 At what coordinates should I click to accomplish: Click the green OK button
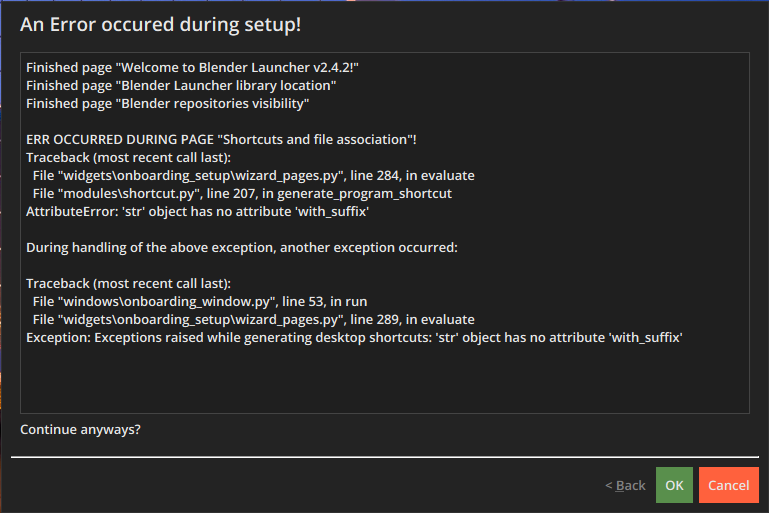[x=674, y=485]
